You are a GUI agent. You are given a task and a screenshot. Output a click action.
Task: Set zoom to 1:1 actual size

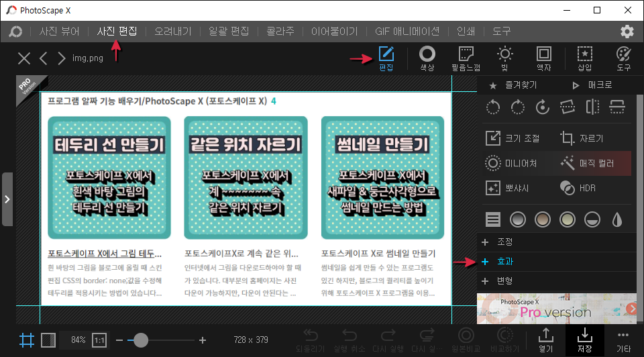[99, 340]
